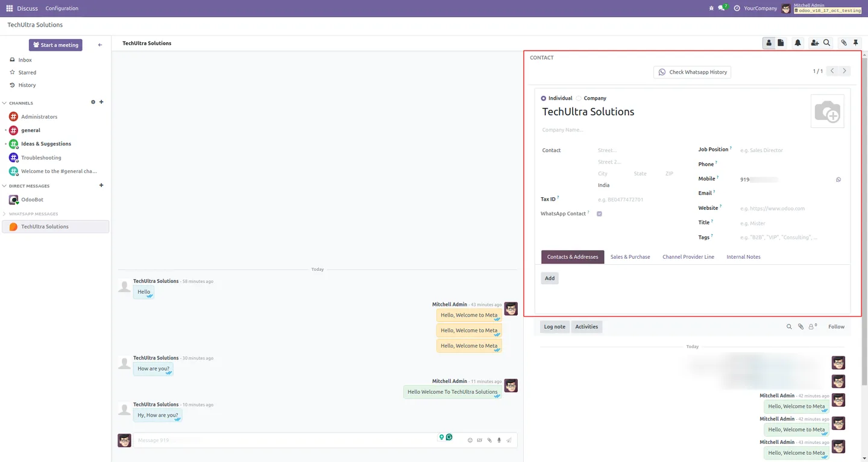Open the document icon in thread toolbar
868x462 pixels.
click(781, 43)
